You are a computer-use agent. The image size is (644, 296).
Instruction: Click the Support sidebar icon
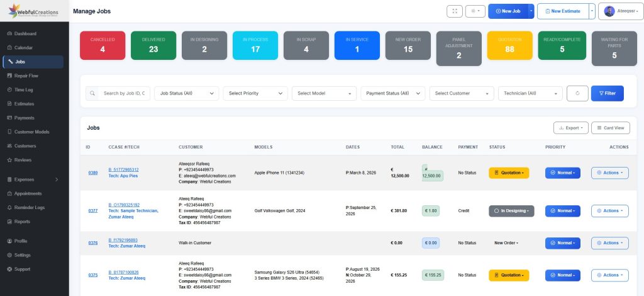click(x=10, y=269)
